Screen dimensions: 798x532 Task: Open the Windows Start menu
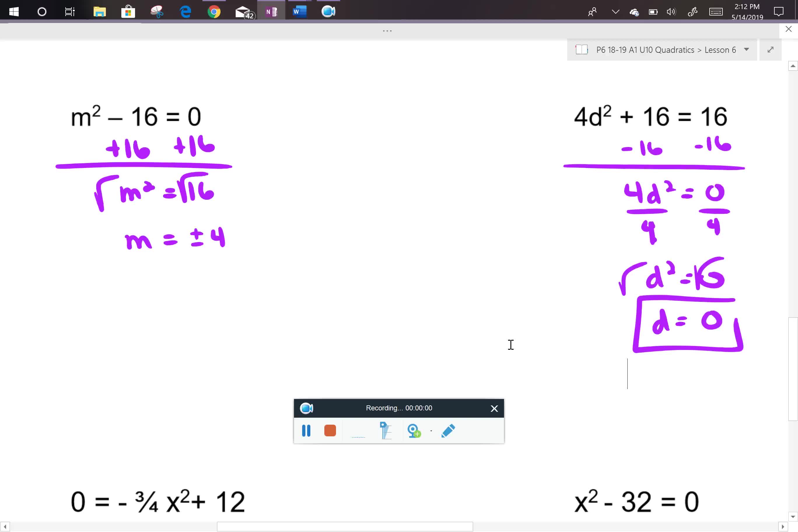[14, 12]
